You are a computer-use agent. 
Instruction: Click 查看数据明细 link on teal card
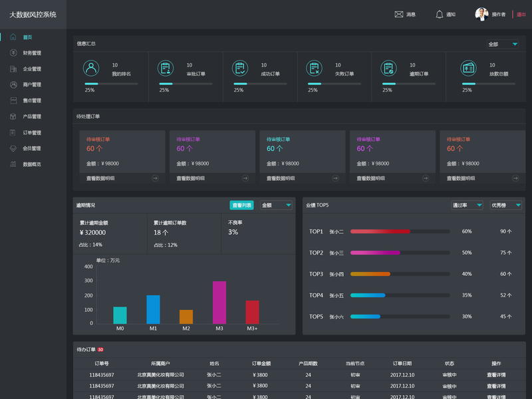tap(281, 178)
